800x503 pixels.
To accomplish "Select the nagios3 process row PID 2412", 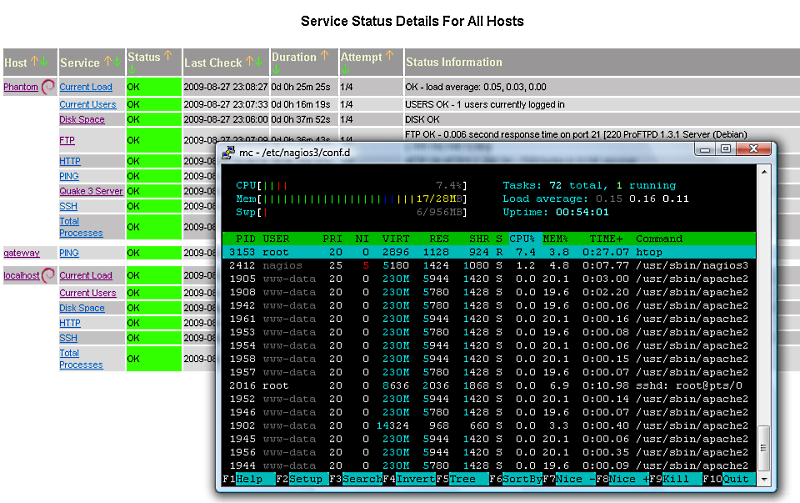I will point(489,265).
